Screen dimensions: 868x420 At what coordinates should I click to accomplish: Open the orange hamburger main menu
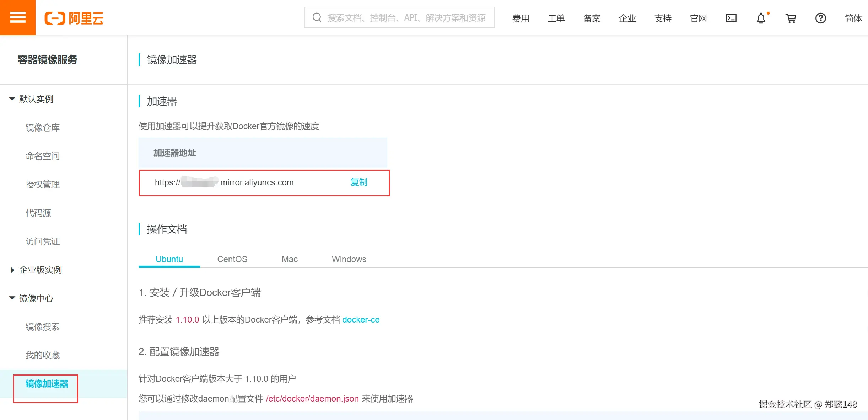tap(17, 17)
